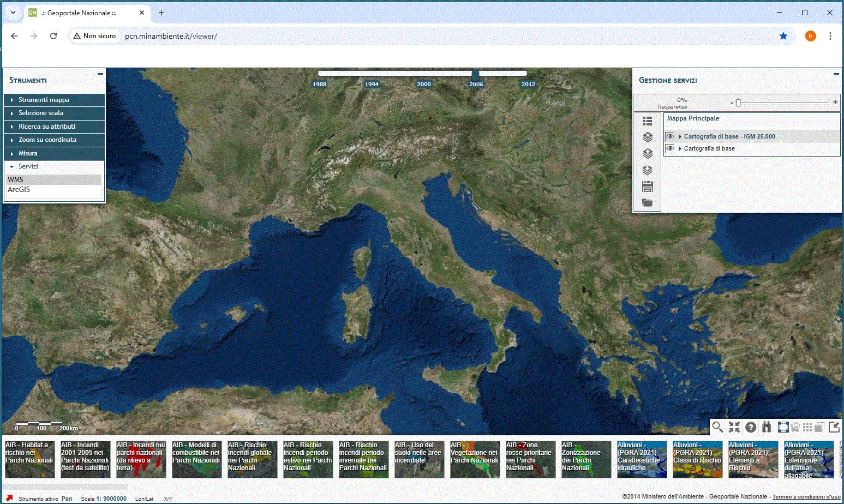This screenshot has height=504, width=844.
Task: Click the binoculars icon in map toolbar
Action: 767,427
